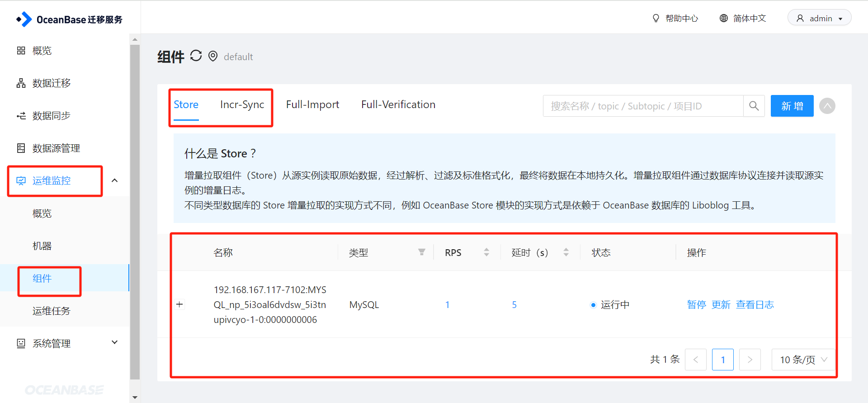Click the magnifier search icon

(754, 106)
